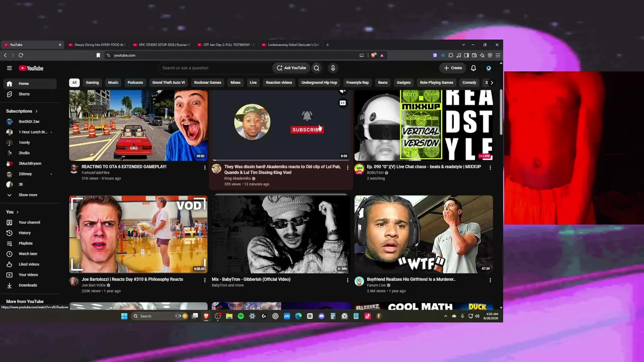Open a new browser tab
The height and width of the screenshot is (362, 644).
(x=327, y=45)
